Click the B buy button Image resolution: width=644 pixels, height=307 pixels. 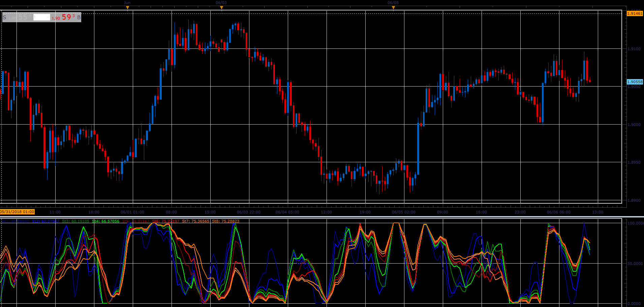pos(79,18)
